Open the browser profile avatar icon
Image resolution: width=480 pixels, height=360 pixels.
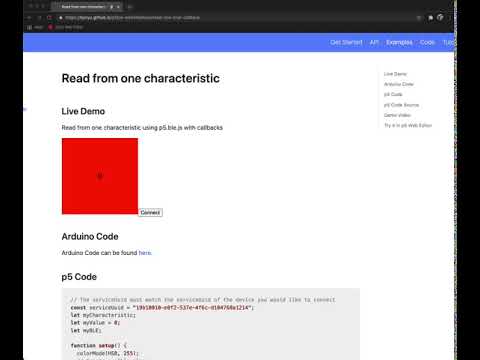tap(440, 17)
